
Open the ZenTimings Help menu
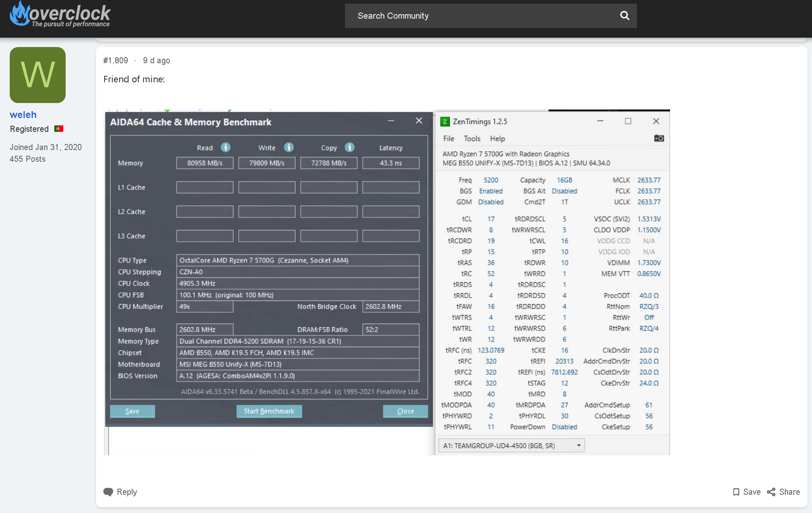(x=497, y=139)
